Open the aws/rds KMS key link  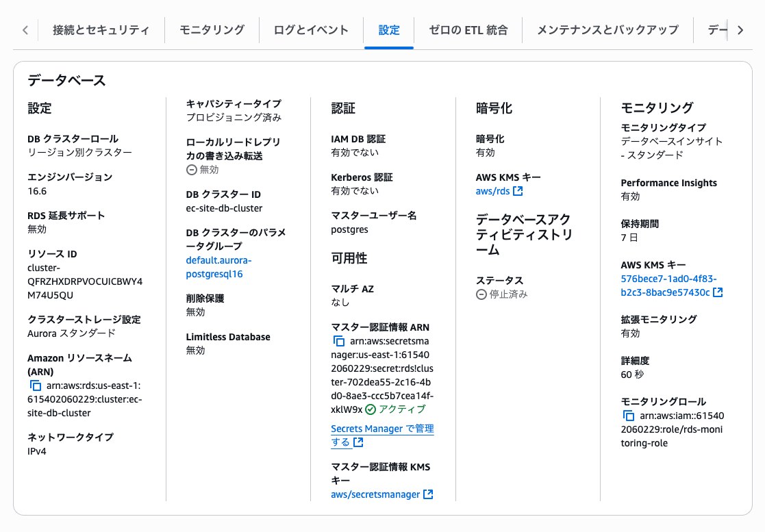(x=492, y=191)
